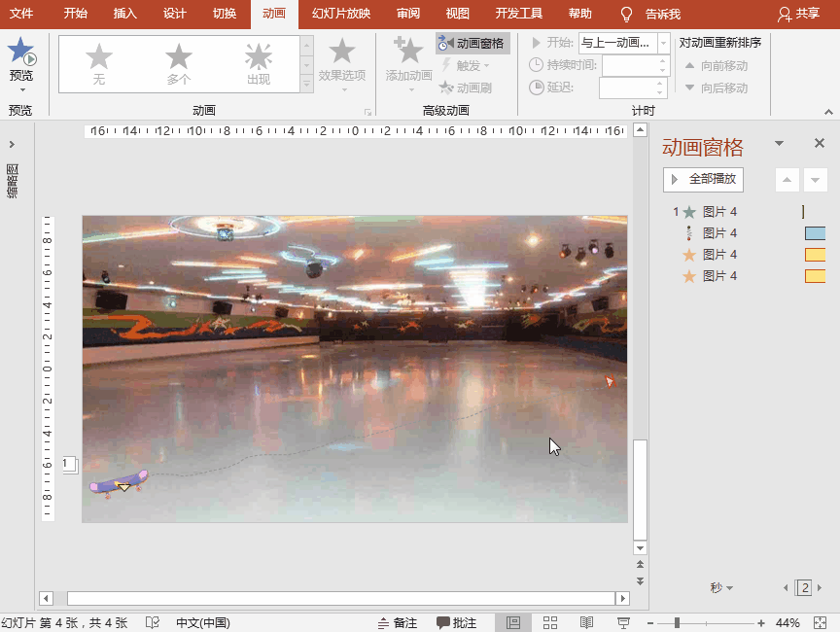The width and height of the screenshot is (840, 632).
Task: Click Play All in Animation Pane
Action: [703, 180]
